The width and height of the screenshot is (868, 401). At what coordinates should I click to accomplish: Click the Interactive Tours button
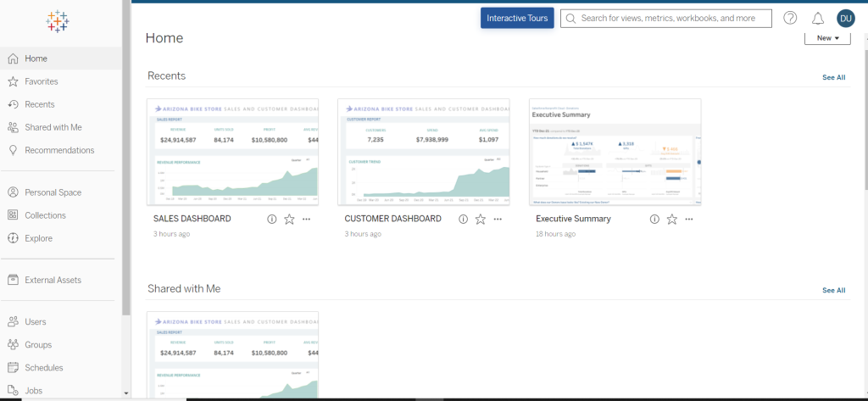click(x=517, y=18)
